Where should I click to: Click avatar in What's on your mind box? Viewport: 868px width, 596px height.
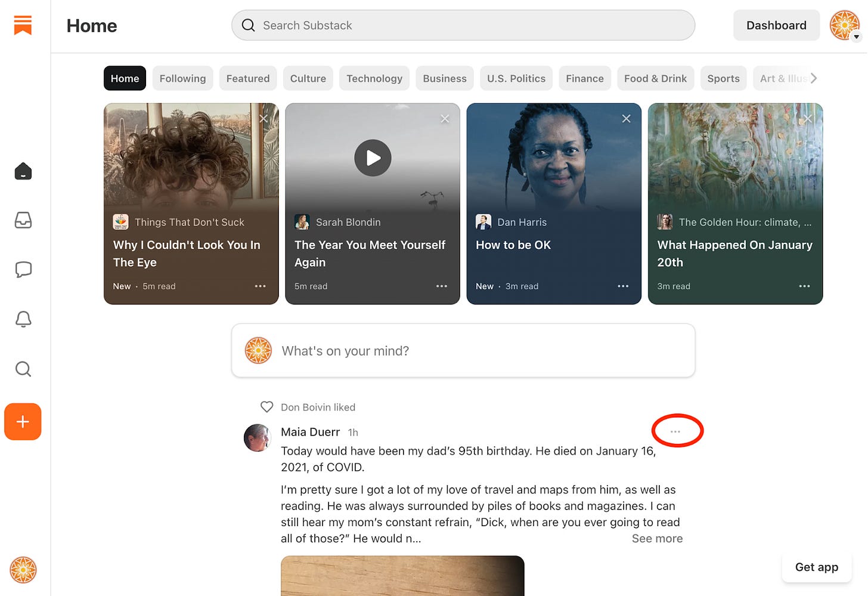259,351
